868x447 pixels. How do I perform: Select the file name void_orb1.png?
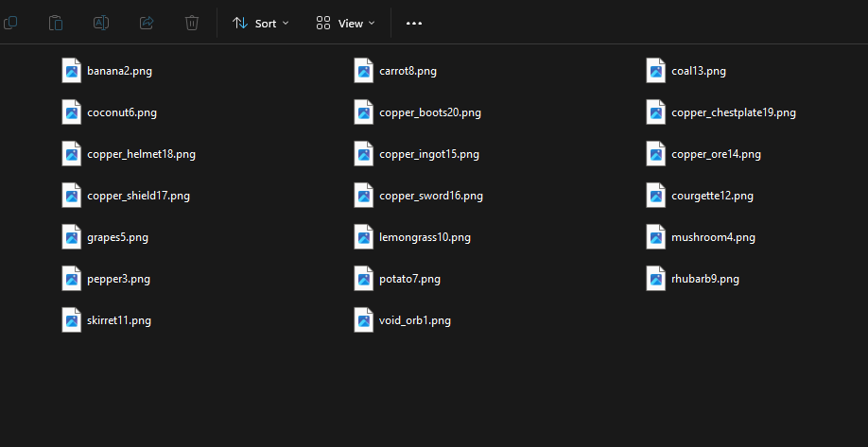[x=415, y=320]
